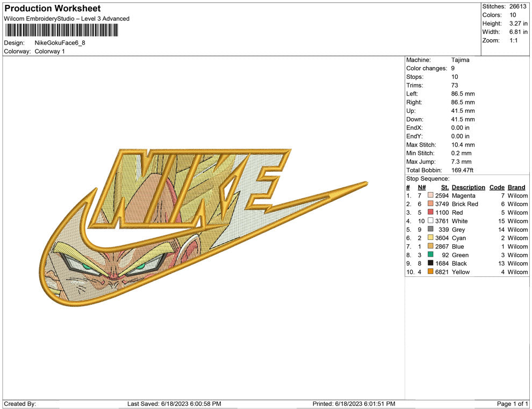Click the 'Page 1 of 1' indicator
Viewport: 532px width, 409px height.
512,404
